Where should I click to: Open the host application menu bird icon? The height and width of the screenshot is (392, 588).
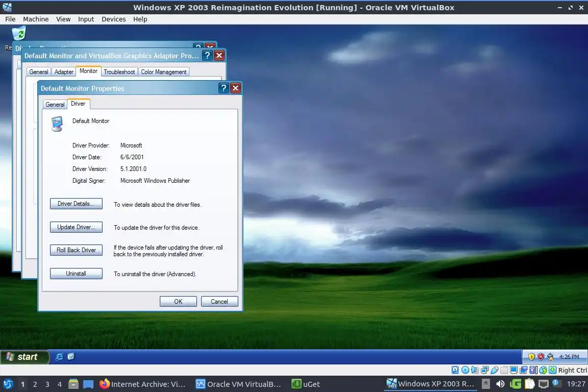click(x=8, y=384)
